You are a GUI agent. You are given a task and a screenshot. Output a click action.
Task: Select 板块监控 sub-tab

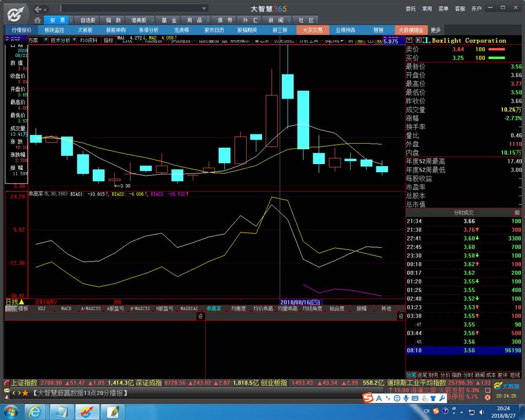point(54,30)
